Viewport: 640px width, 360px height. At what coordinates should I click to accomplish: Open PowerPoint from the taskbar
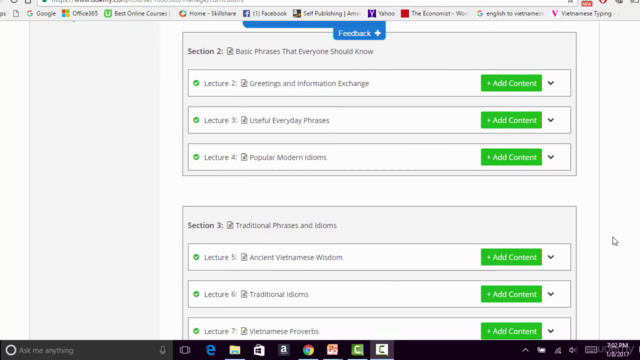[x=333, y=350]
